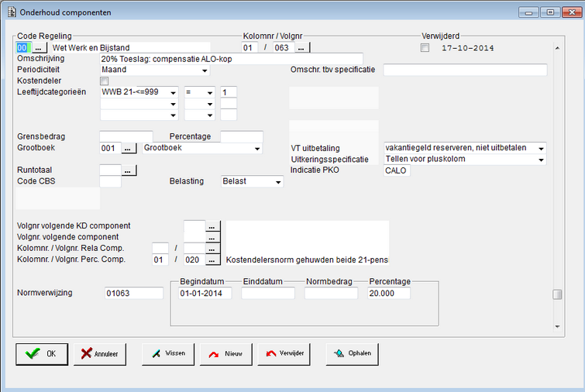Open second Leeftijdcategorieën row dropdown
The image size is (585, 392).
173,104
